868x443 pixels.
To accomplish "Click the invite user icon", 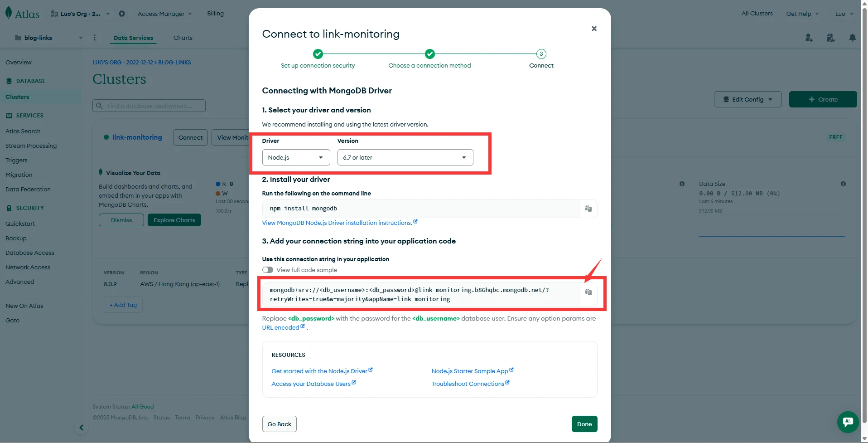I will coord(809,38).
